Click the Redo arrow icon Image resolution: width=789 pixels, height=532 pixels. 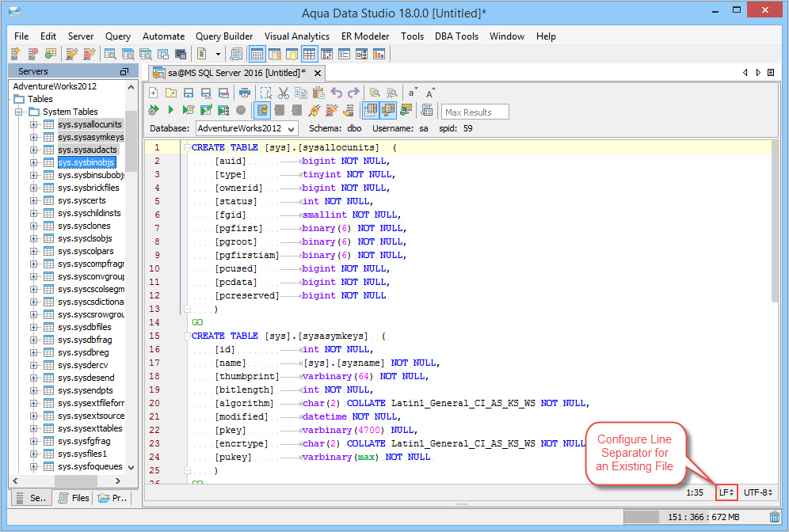[353, 93]
